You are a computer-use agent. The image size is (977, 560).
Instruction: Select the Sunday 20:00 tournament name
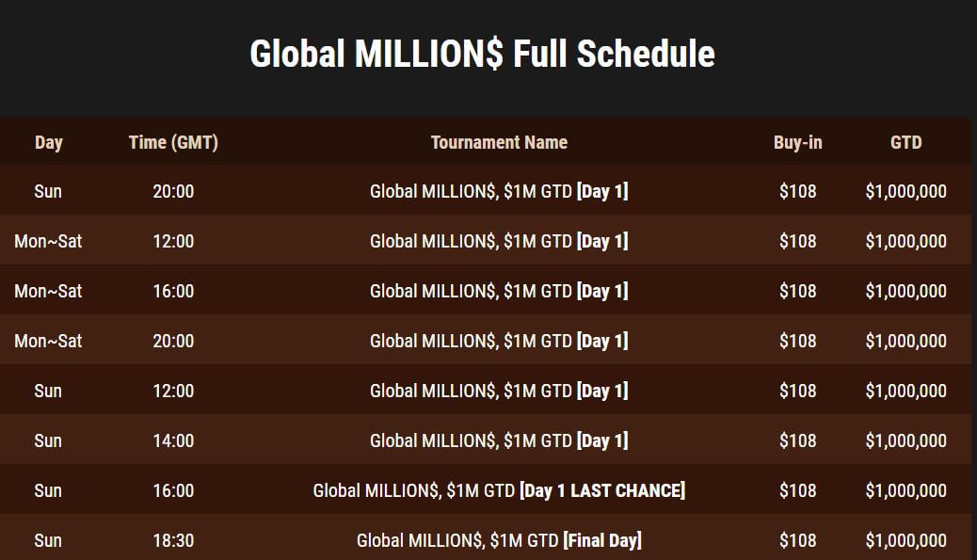[x=499, y=191]
